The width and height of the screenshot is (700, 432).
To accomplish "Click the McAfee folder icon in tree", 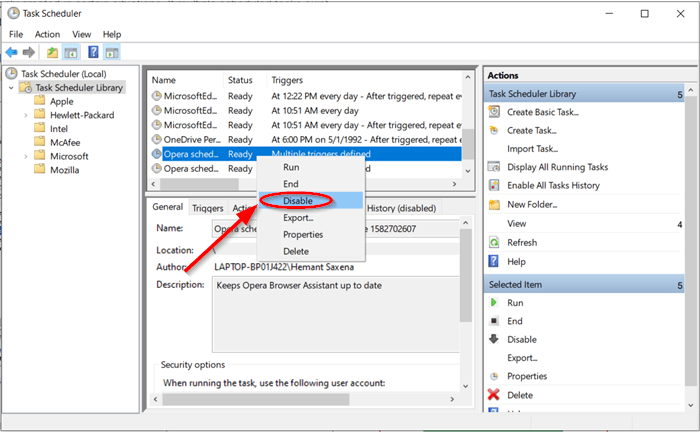I will coord(40,142).
